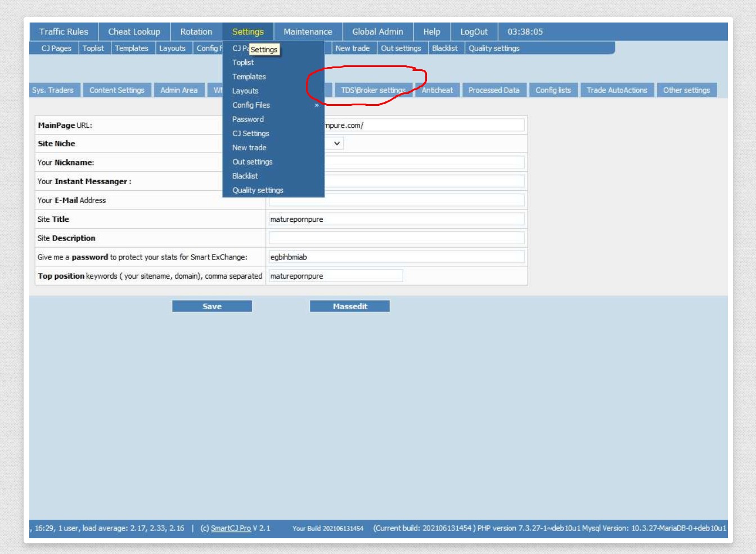Open the Trade AutoActions tab

pyautogui.click(x=616, y=90)
